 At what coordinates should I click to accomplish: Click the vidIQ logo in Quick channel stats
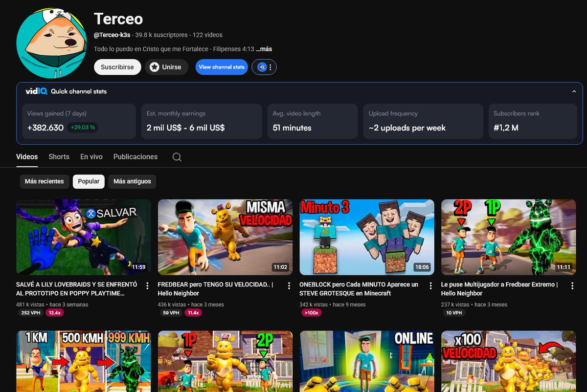point(36,91)
